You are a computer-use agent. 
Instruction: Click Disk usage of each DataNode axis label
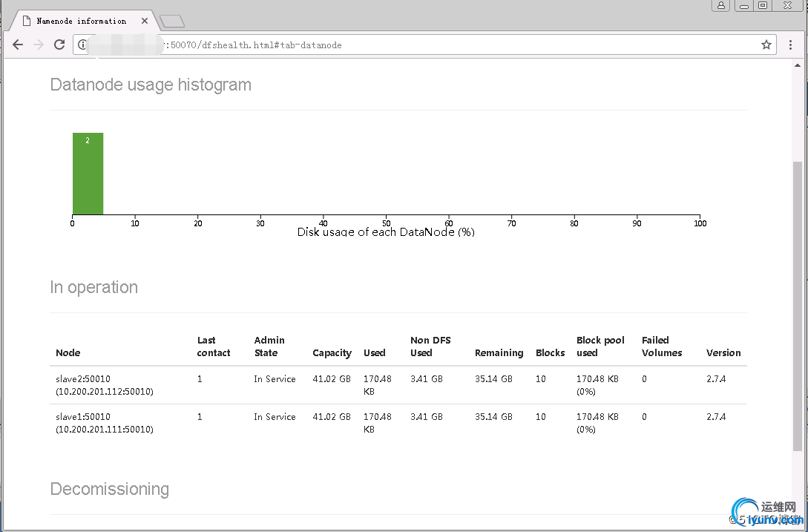pyautogui.click(x=386, y=232)
